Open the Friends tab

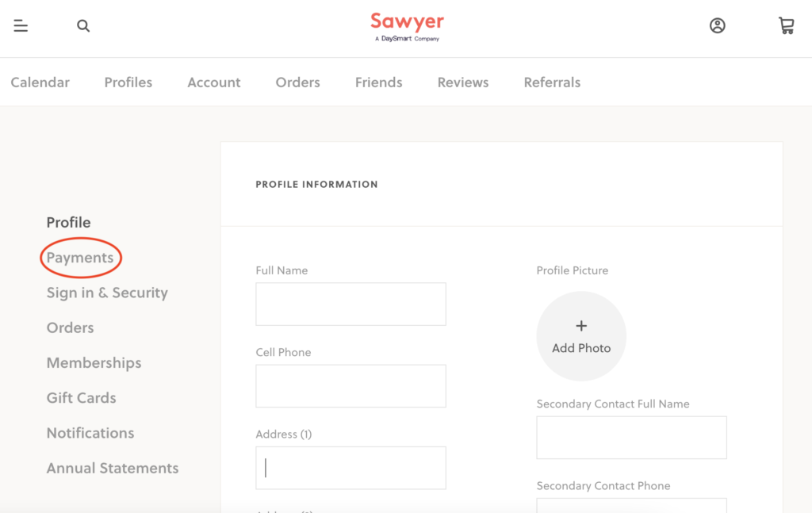379,82
